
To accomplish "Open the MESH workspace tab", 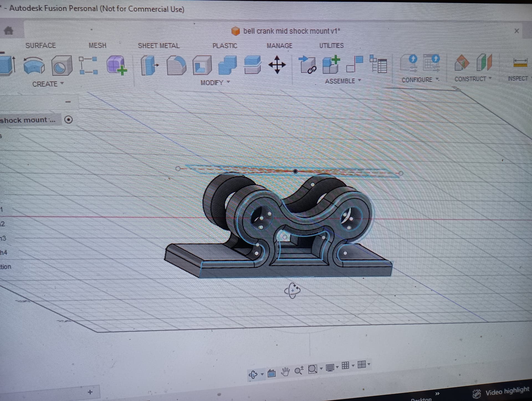I will [97, 45].
